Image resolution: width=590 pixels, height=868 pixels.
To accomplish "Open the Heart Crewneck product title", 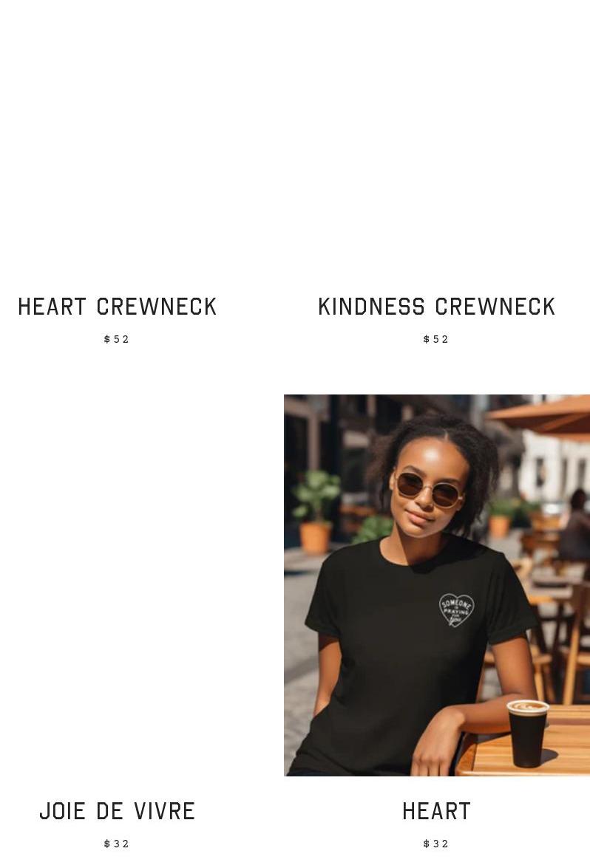I will click(x=117, y=307).
